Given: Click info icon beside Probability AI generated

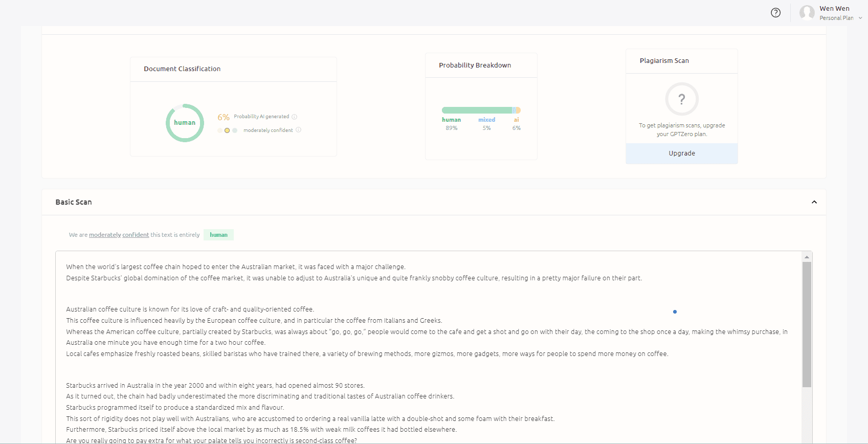Looking at the screenshot, I should [294, 117].
